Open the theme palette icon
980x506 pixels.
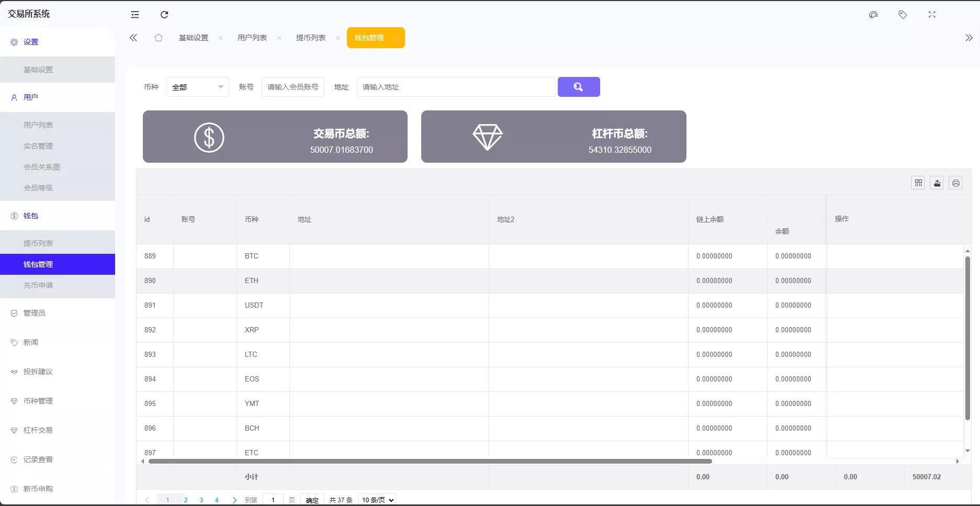(x=873, y=15)
